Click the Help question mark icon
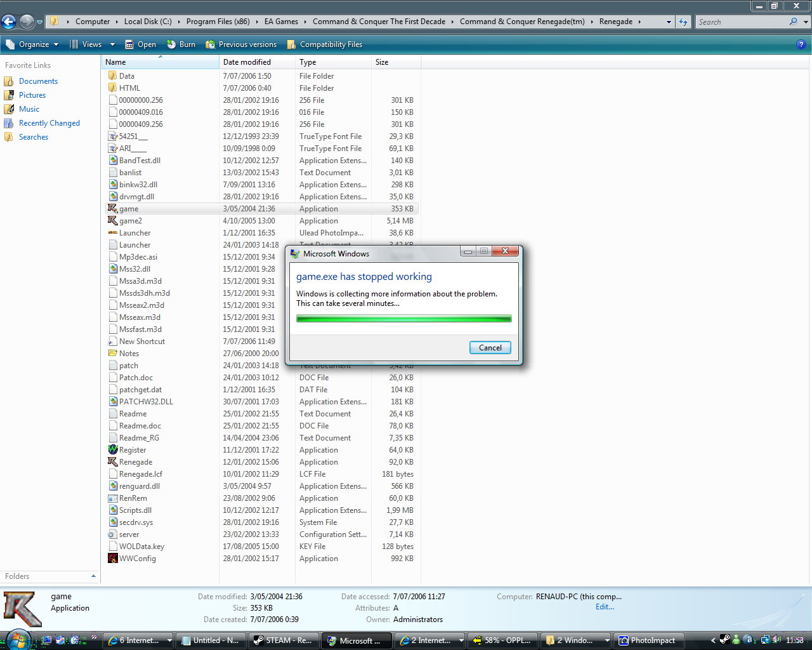 coord(801,44)
